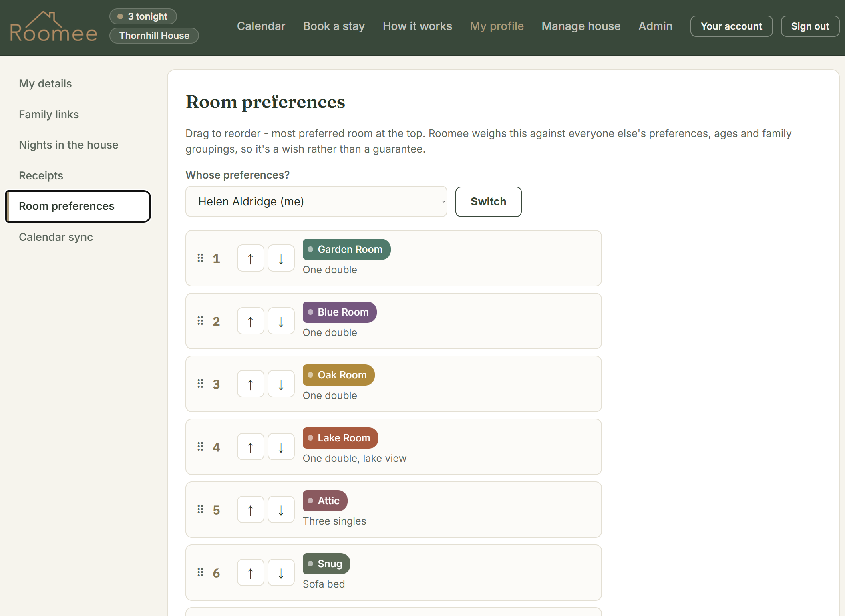Image resolution: width=845 pixels, height=616 pixels.
Task: Open How it works page
Action: click(417, 26)
